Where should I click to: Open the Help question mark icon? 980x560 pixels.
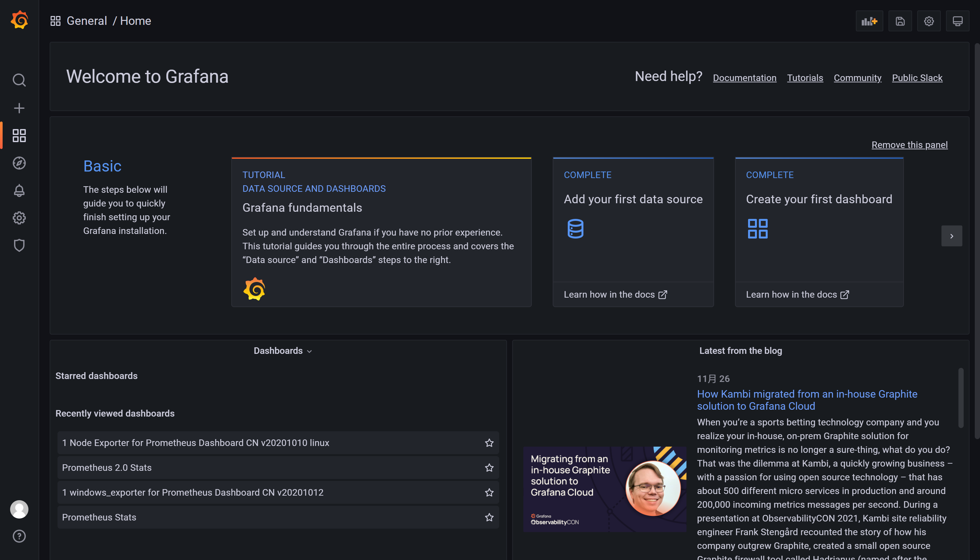pos(19,536)
